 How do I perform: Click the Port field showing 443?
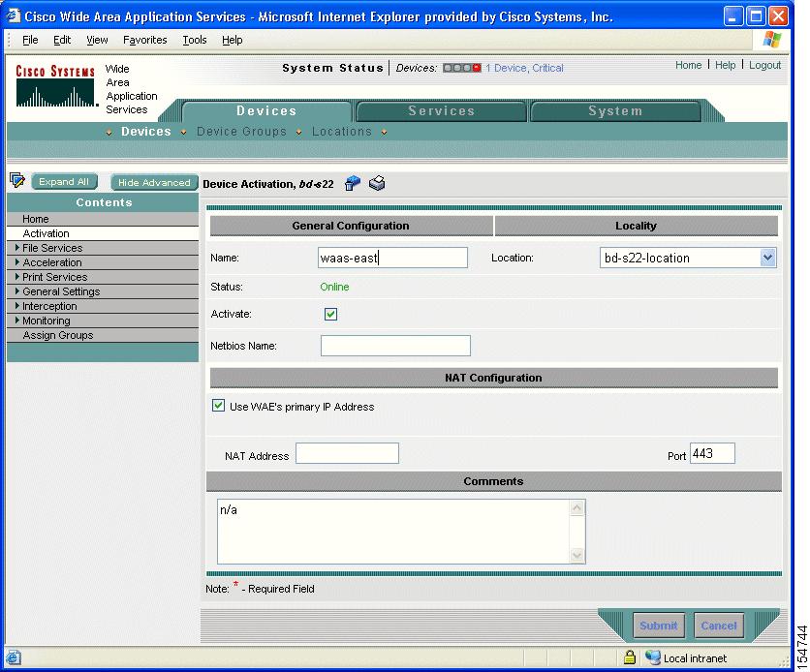coord(712,453)
